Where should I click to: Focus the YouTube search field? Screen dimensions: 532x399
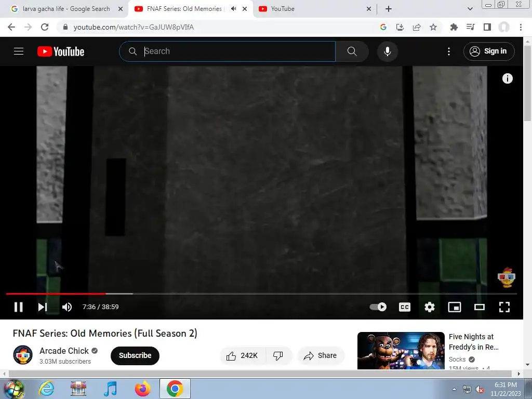pyautogui.click(x=228, y=51)
